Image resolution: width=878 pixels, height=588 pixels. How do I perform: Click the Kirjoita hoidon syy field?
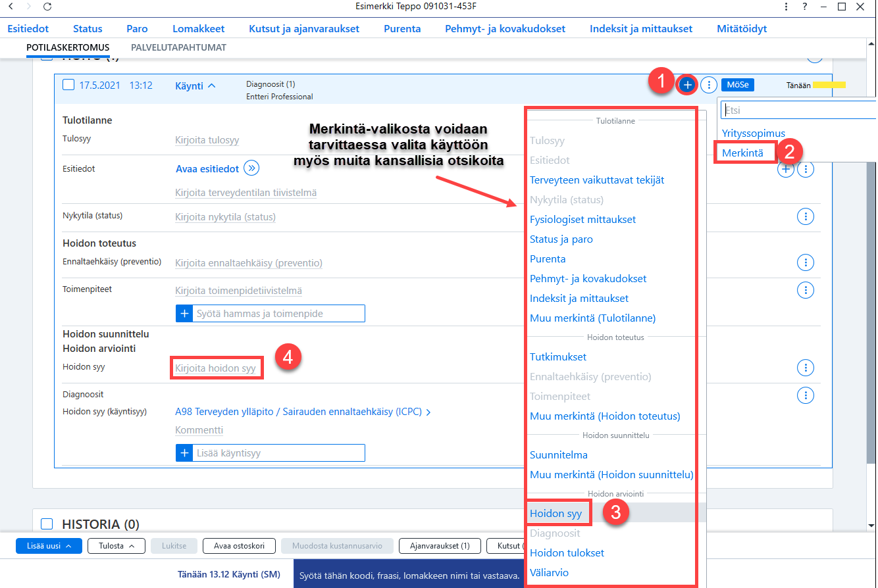pyautogui.click(x=215, y=368)
